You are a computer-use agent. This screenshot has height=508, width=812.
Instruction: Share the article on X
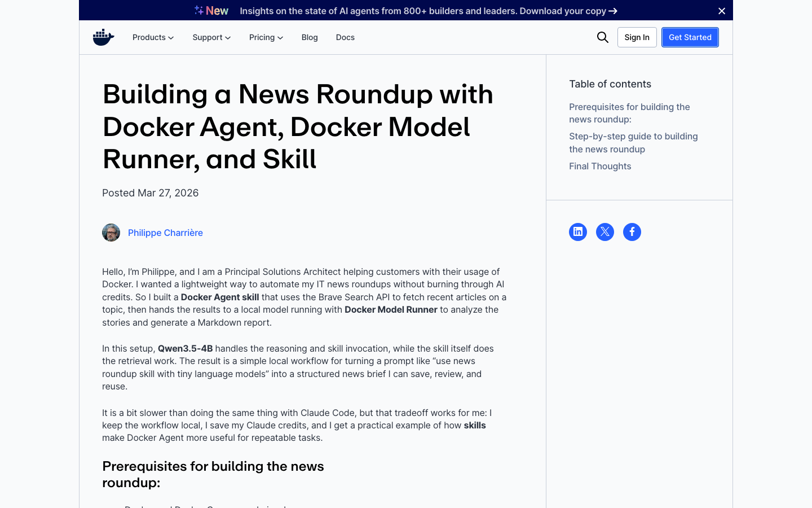605,232
